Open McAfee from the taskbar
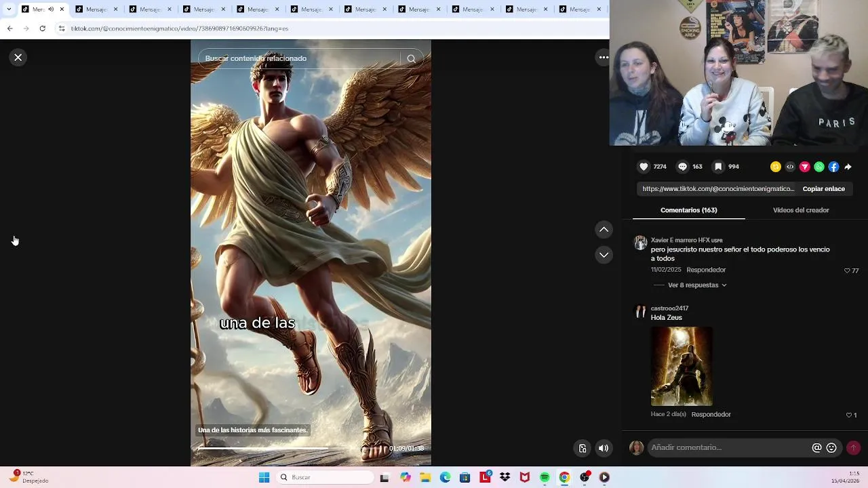This screenshot has width=868, height=488. (524, 477)
